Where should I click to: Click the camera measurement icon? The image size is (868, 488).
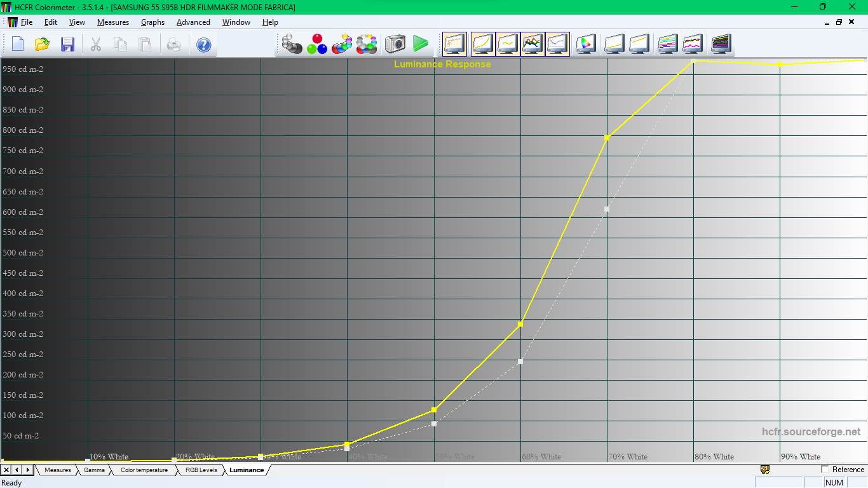pos(395,44)
